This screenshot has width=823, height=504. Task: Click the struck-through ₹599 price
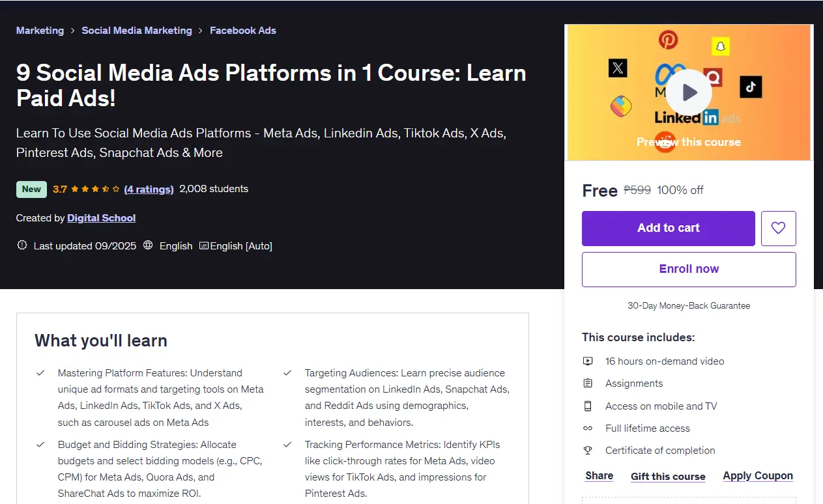(x=637, y=190)
